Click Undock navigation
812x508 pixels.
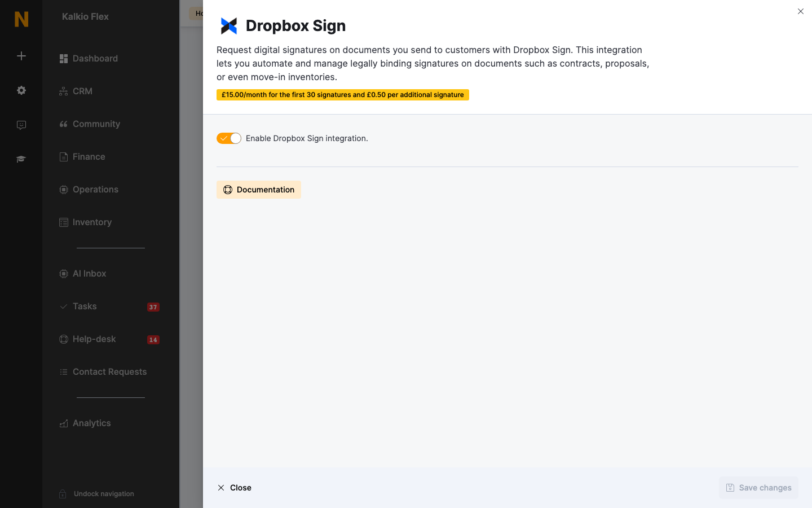104,494
